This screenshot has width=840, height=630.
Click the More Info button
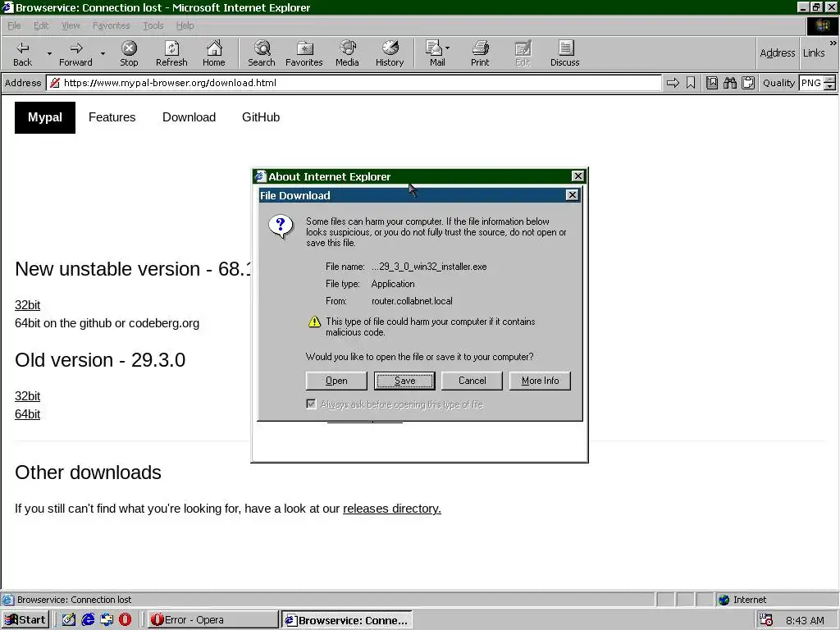coord(540,381)
